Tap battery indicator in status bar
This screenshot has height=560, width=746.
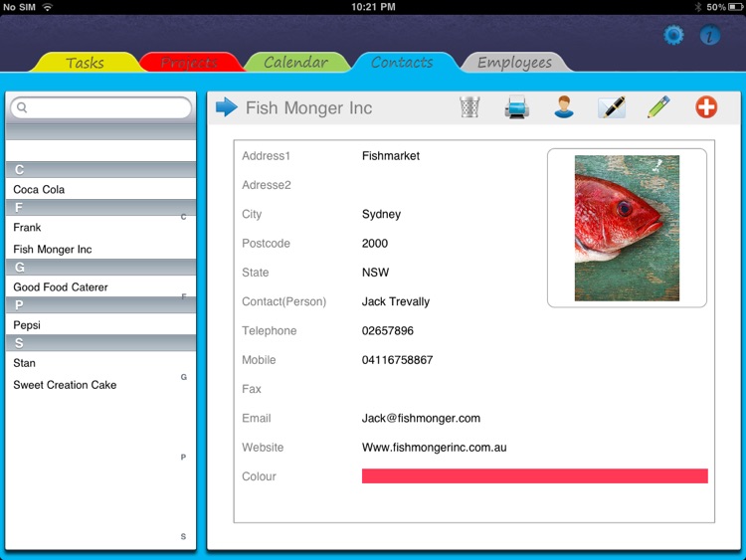pos(735,7)
